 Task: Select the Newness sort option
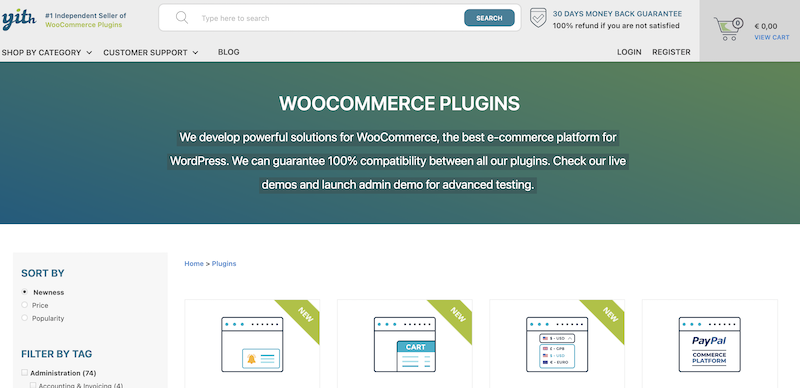(x=24, y=292)
